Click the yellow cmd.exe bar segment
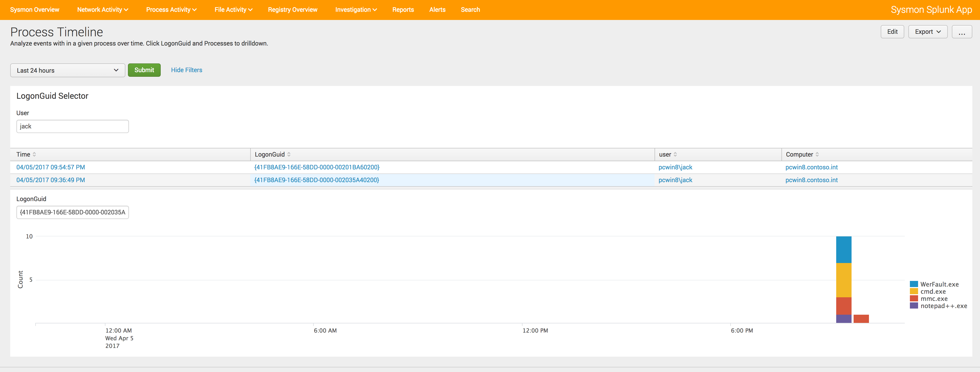 coord(843,280)
